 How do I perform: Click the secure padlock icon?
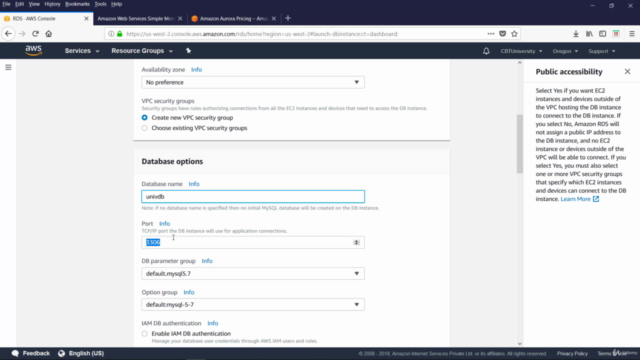(x=120, y=34)
